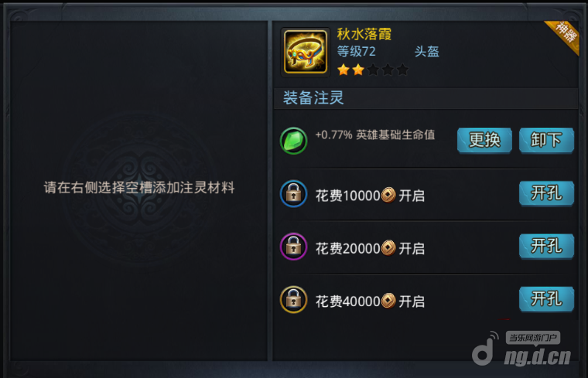
Task: Click 开孔 for the 20000 coin slot
Action: pyautogui.click(x=546, y=247)
